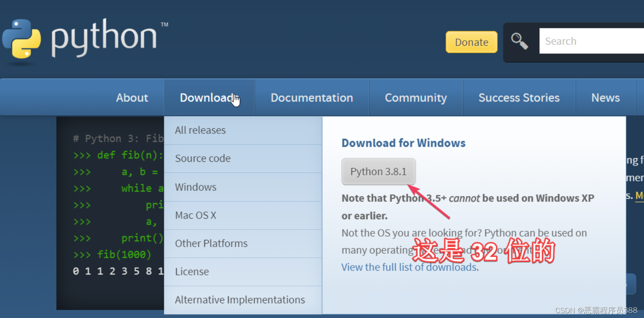This screenshot has height=318, width=644.
Task: Open View the full list of downloads link
Action: click(409, 267)
